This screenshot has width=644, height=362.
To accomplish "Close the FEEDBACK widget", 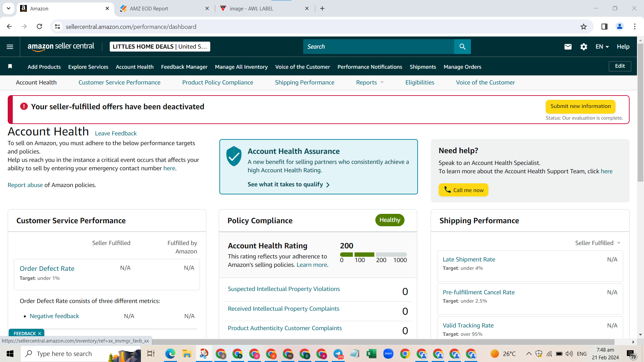I will click(40, 334).
